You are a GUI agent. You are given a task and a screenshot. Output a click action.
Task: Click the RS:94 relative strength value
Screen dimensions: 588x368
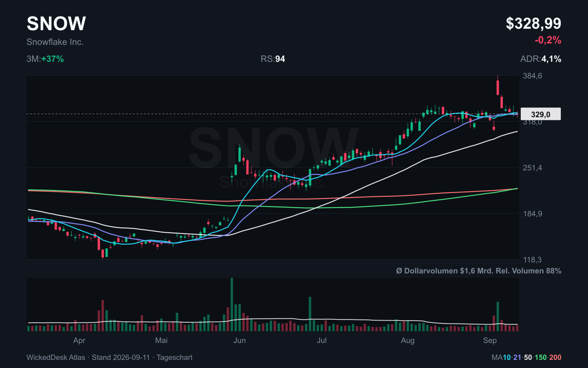click(273, 59)
